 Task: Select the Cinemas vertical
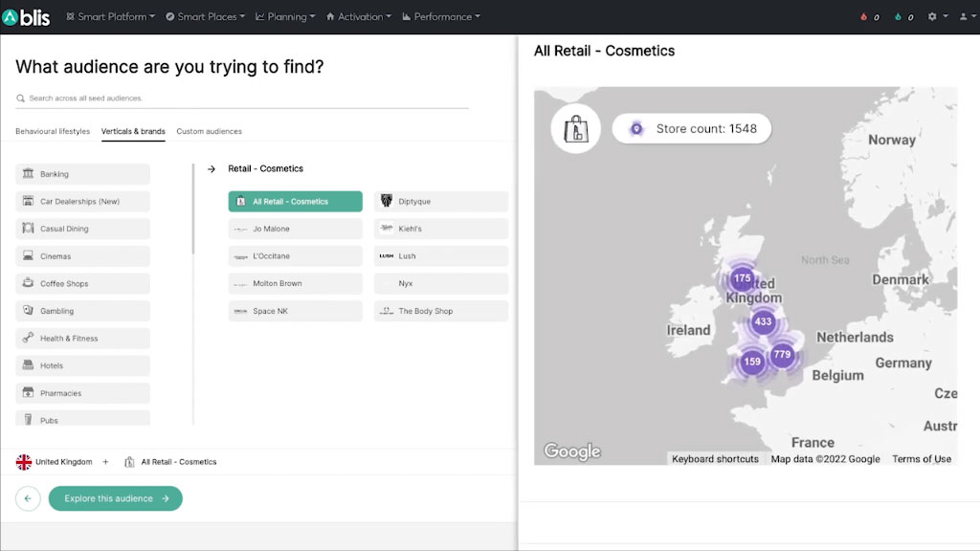82,256
